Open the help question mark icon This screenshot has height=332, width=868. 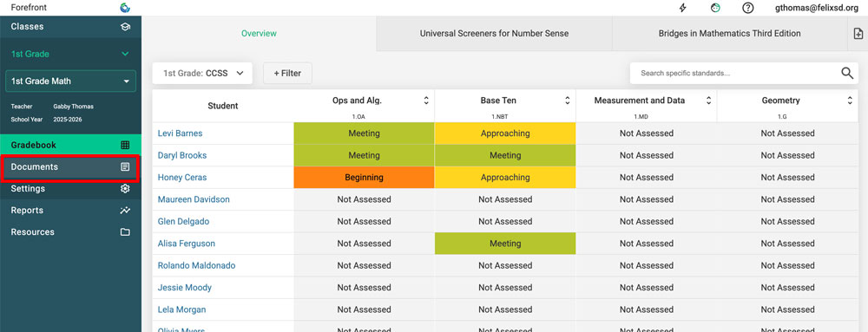747,8
